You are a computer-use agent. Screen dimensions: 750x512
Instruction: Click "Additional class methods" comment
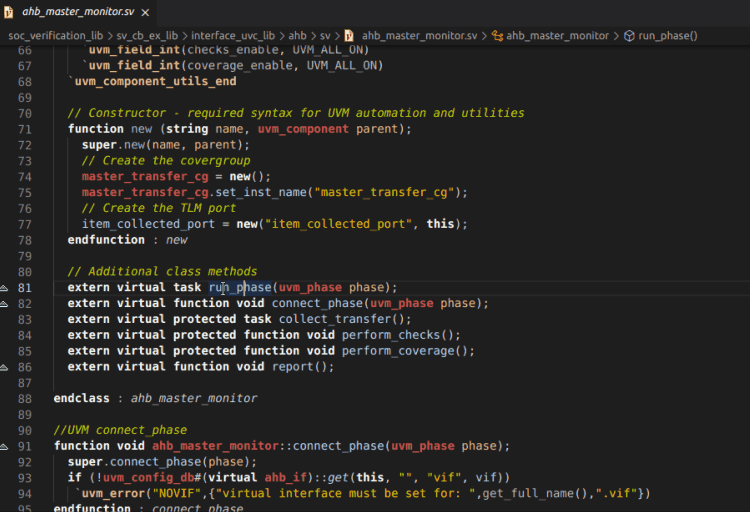pyautogui.click(x=162, y=271)
